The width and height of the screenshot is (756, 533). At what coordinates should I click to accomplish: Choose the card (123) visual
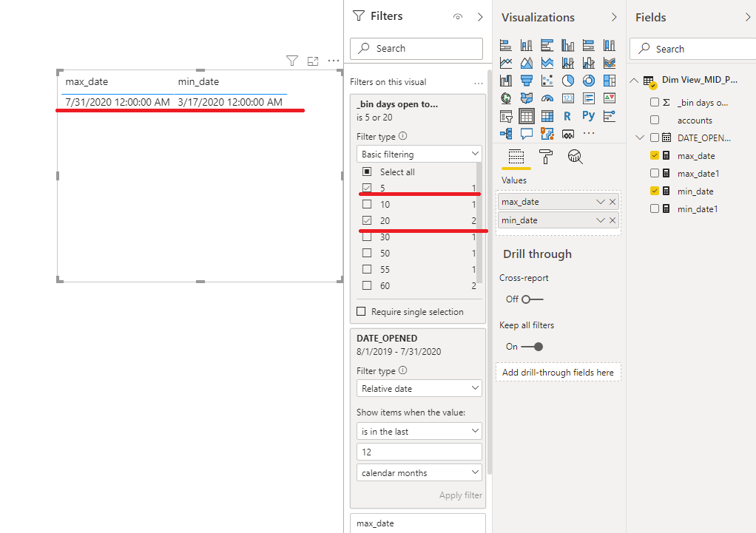[568, 98]
